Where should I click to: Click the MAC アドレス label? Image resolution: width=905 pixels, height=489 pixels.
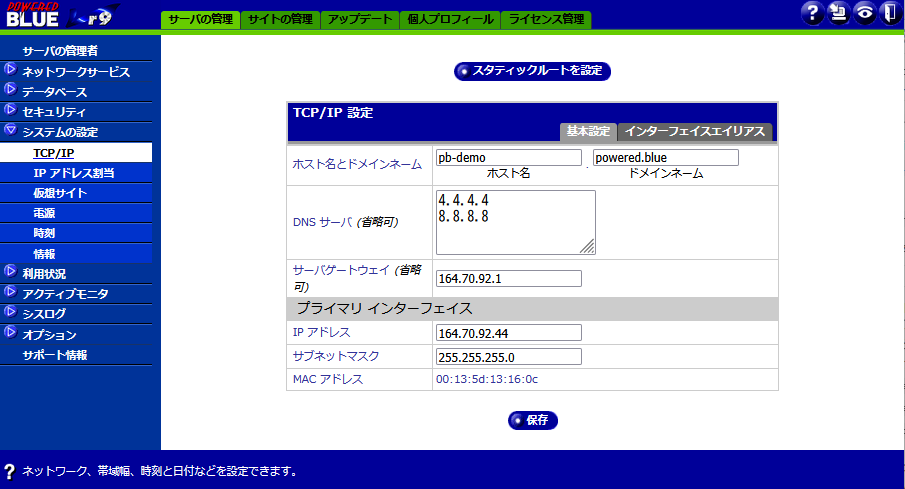pos(328,379)
